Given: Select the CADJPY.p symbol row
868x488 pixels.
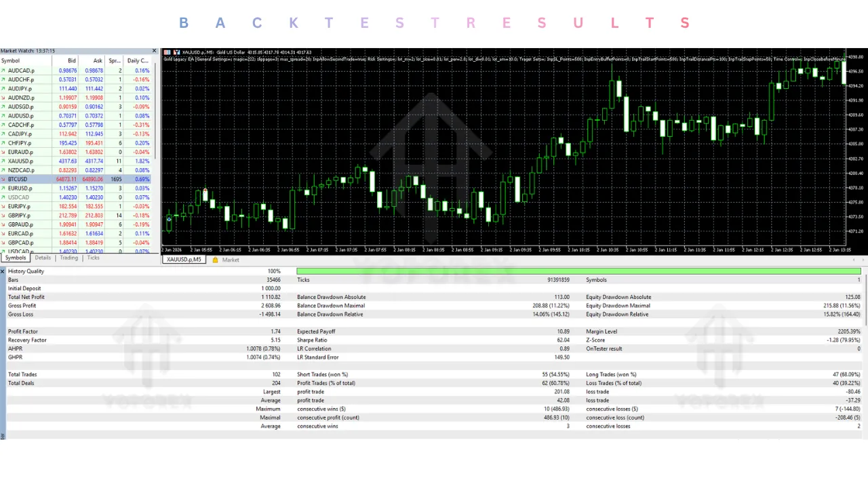Looking at the screenshot, I should coord(76,134).
